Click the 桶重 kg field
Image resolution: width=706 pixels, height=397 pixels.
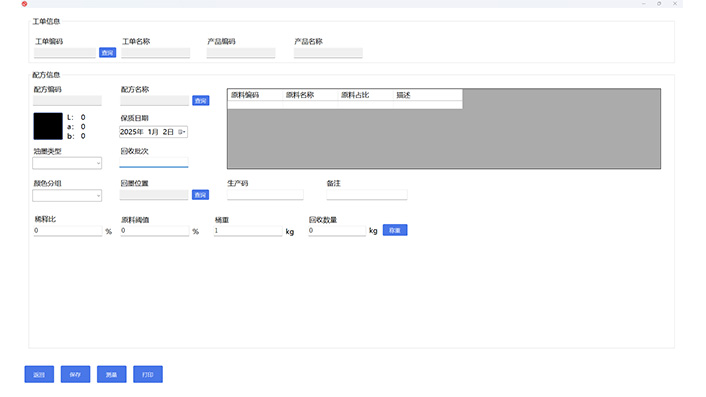click(248, 230)
